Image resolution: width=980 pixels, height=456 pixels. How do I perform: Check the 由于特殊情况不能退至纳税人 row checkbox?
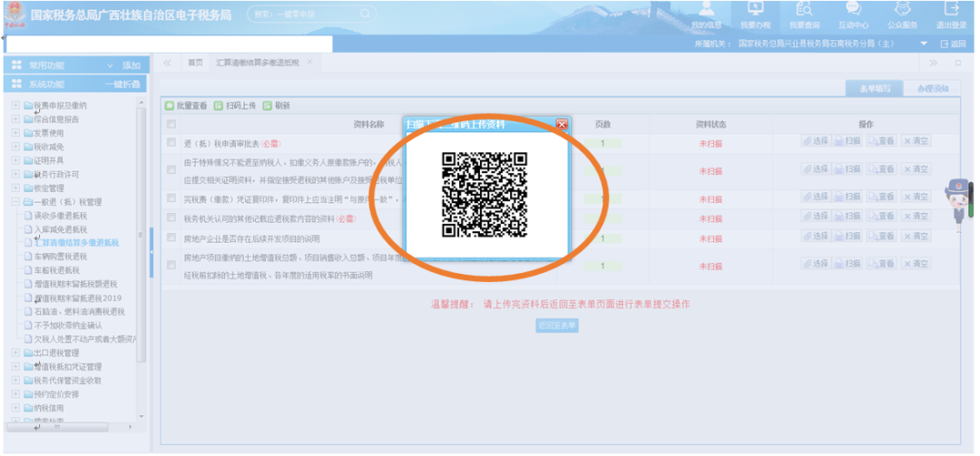click(x=171, y=170)
